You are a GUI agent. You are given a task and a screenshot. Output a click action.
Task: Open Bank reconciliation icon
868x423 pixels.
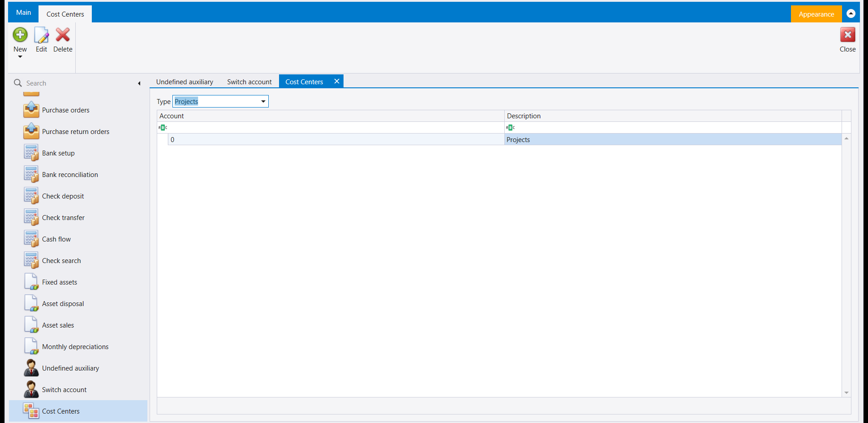pos(31,174)
